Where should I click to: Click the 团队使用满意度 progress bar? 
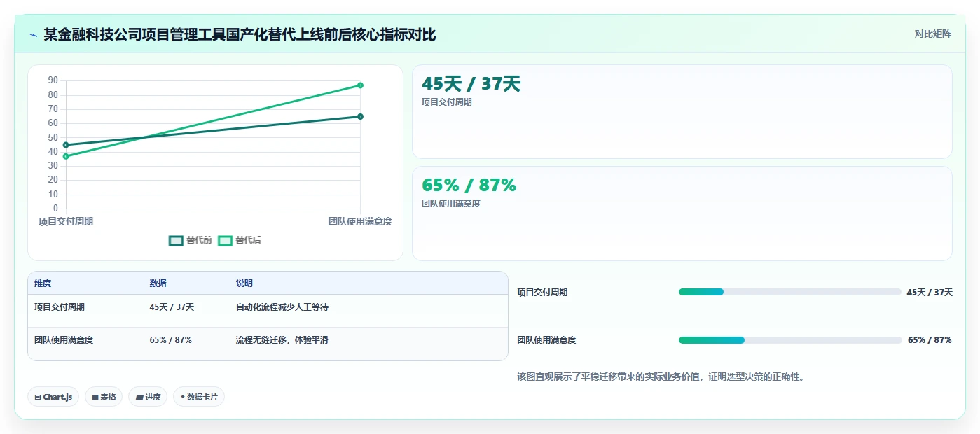click(789, 340)
